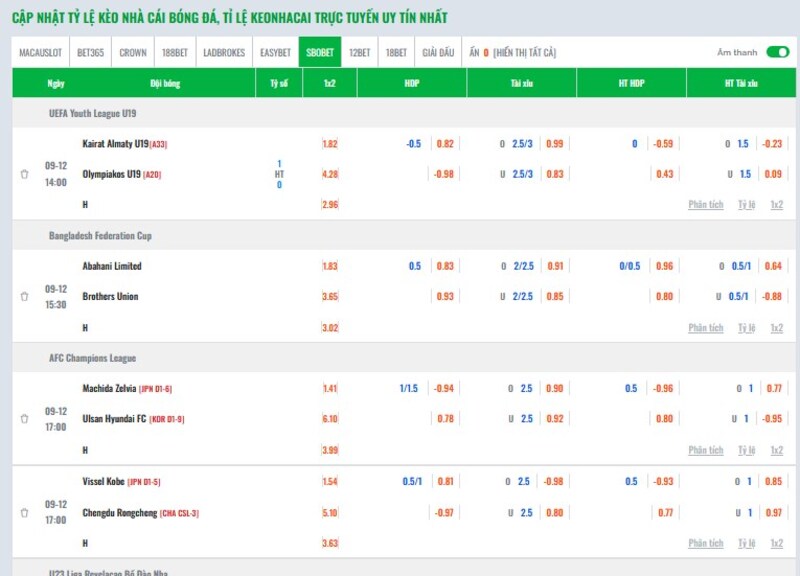The image size is (800, 576).
Task: Open 1x2 link for Machida Zelvia match
Action: point(776,450)
